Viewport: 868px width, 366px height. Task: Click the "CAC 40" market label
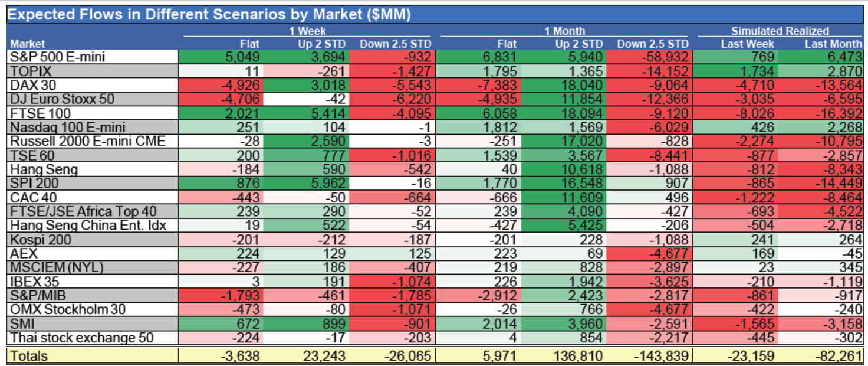coord(34,197)
